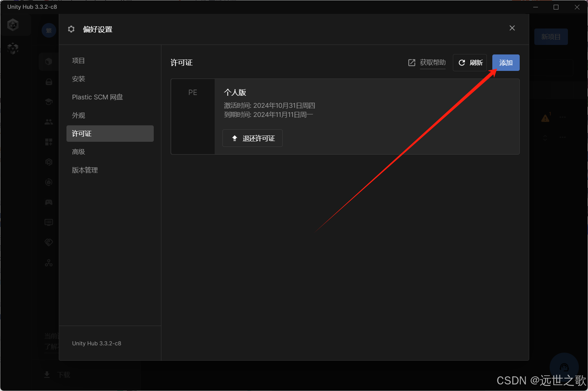The image size is (588, 391).
Task: Click the 到期时间: 2024年11月11日周一 line
Action: point(268,115)
